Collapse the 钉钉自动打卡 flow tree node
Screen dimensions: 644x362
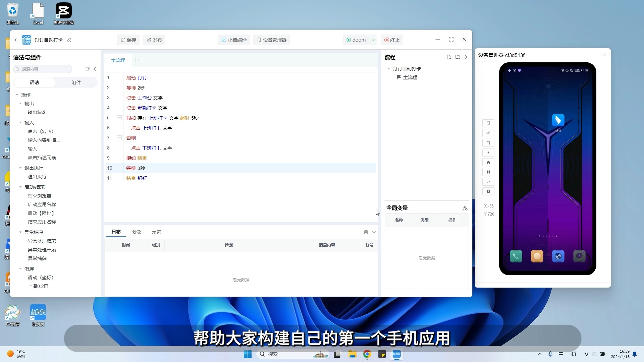click(x=389, y=69)
